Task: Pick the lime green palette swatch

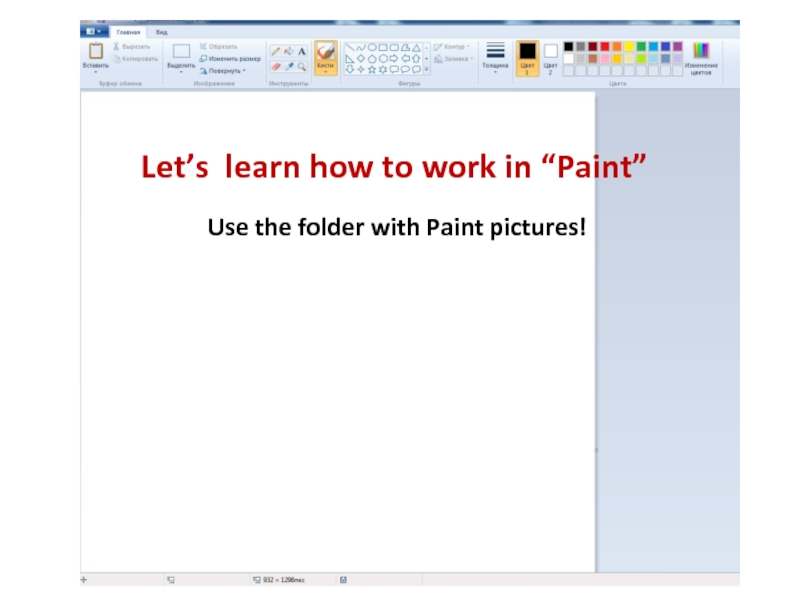Action: (641, 59)
